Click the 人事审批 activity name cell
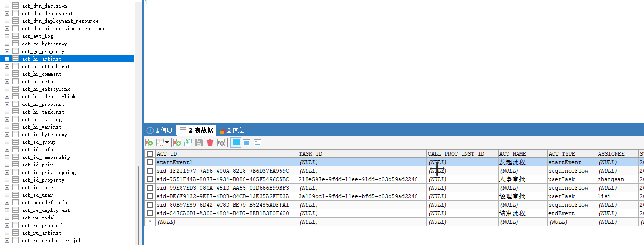644x245 pixels. coord(522,179)
